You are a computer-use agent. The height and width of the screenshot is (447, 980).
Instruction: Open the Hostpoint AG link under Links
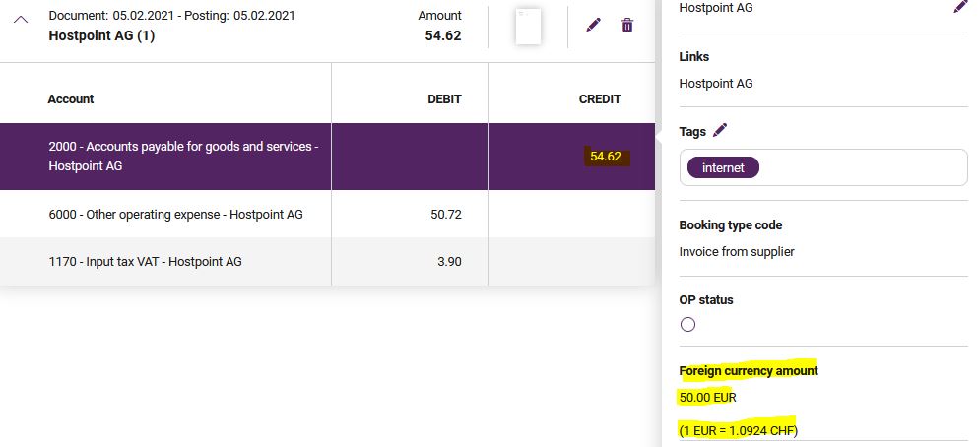coord(716,83)
